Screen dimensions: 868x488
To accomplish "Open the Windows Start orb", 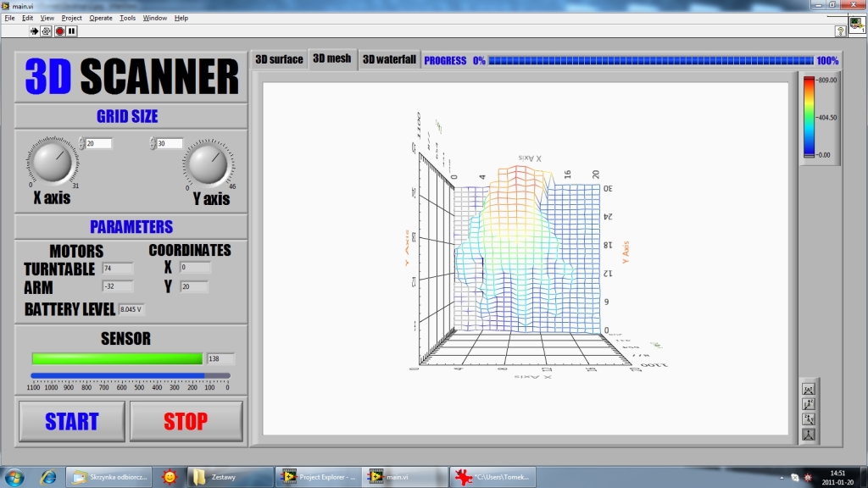I will 14,476.
